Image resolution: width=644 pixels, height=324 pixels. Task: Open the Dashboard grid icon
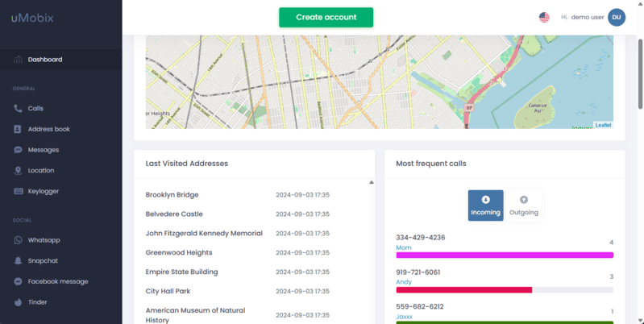[19, 60]
